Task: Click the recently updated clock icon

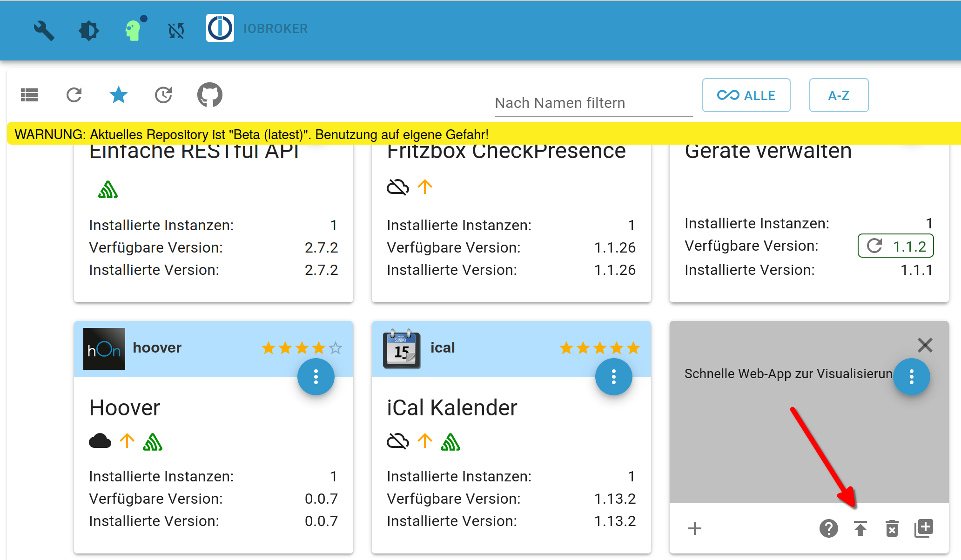Action: pos(163,95)
